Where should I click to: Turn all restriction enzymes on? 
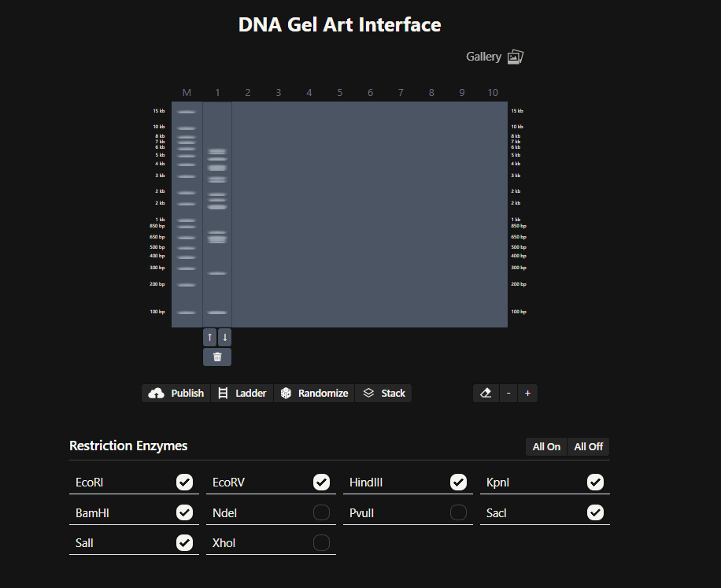546,446
